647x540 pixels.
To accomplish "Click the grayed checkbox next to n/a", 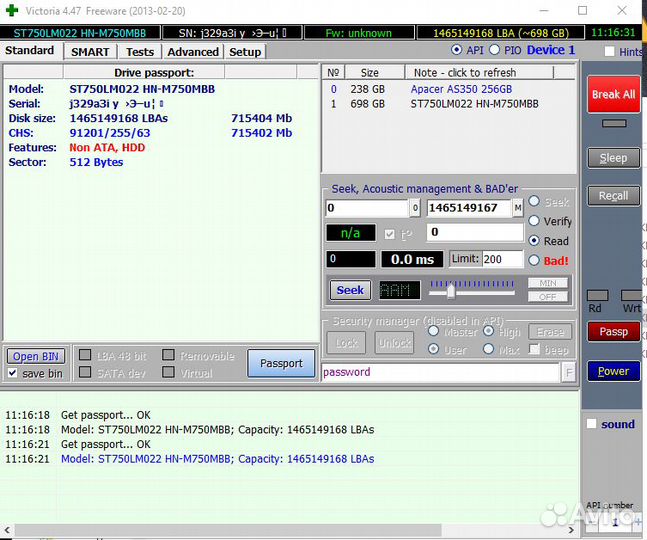I will point(390,234).
